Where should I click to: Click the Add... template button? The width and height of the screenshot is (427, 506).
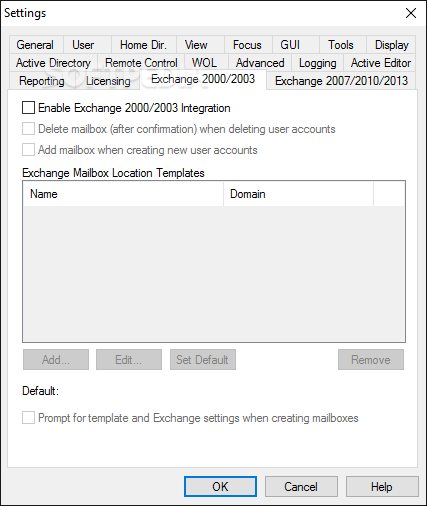[56, 360]
